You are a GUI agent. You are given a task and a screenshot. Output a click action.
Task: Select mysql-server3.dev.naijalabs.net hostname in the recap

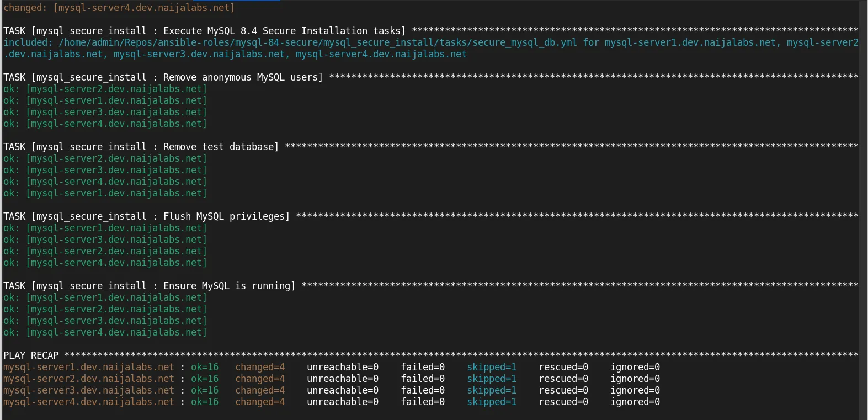click(x=89, y=390)
